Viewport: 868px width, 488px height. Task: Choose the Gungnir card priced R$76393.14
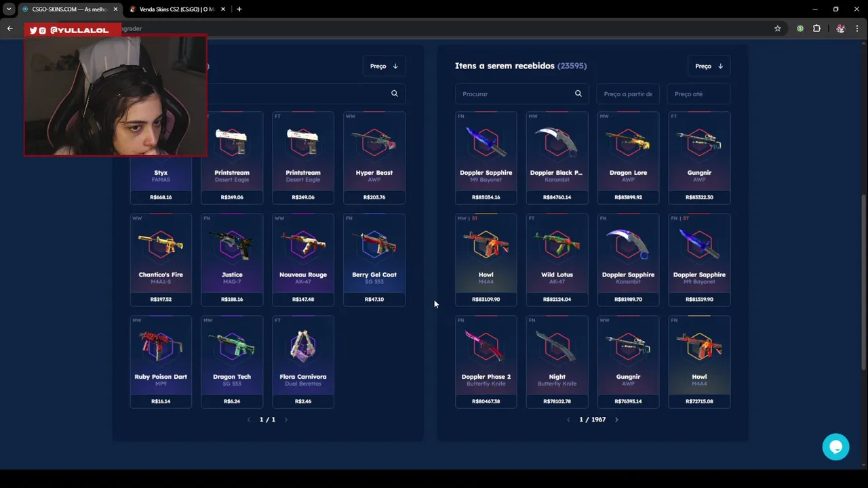(628, 362)
